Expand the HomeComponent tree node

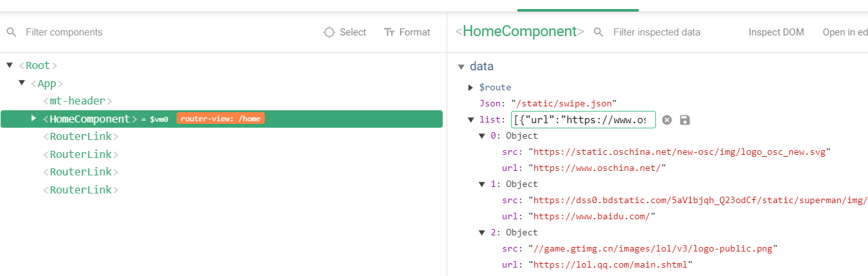[x=34, y=118]
